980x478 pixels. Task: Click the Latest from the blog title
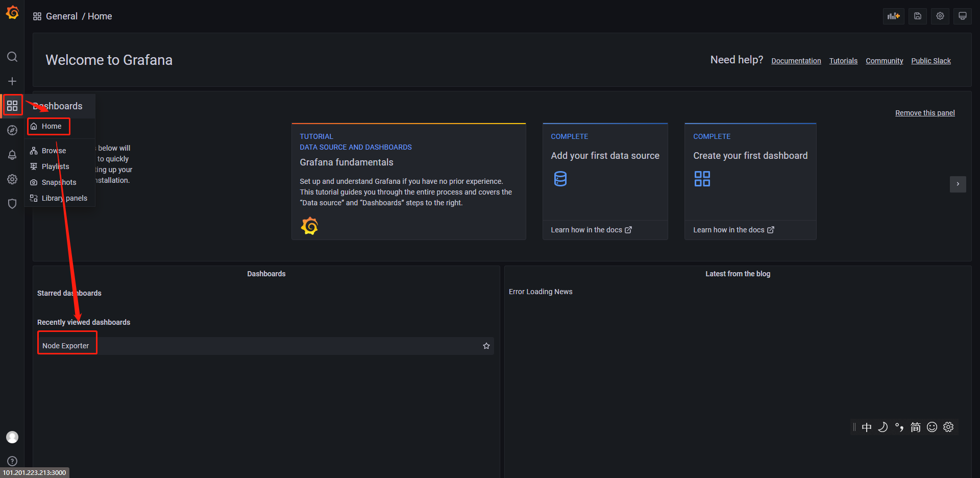738,274
